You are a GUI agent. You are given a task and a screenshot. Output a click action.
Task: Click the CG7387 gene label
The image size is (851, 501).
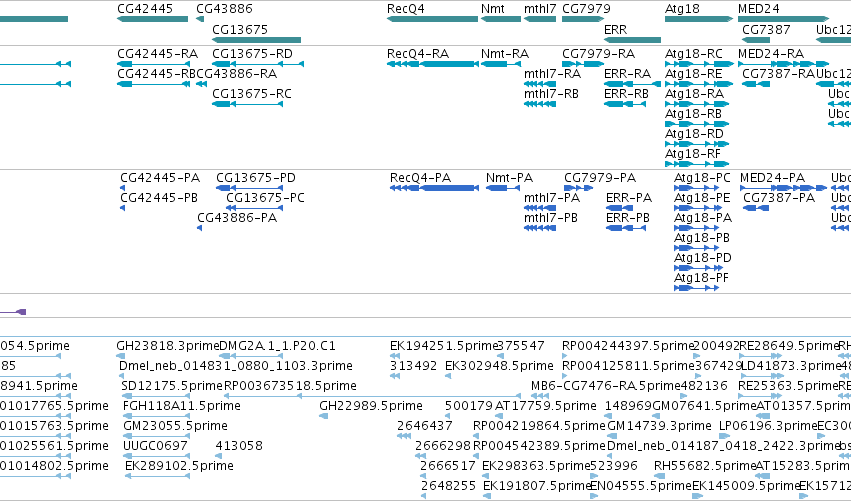766,29
